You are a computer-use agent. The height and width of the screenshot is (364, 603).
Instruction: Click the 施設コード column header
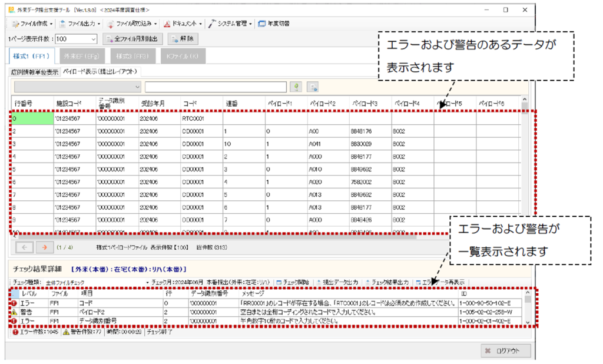click(x=75, y=104)
